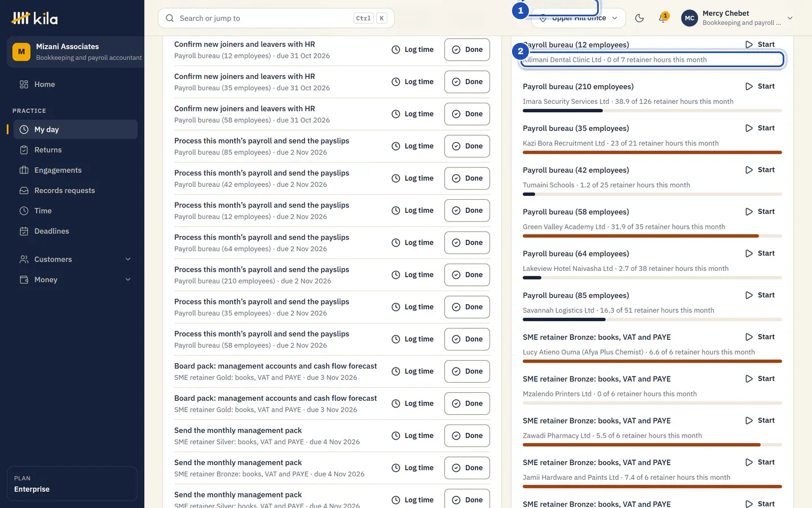Log time for 42 employees payroll task
Screen dimensions: 812x508
413,178
